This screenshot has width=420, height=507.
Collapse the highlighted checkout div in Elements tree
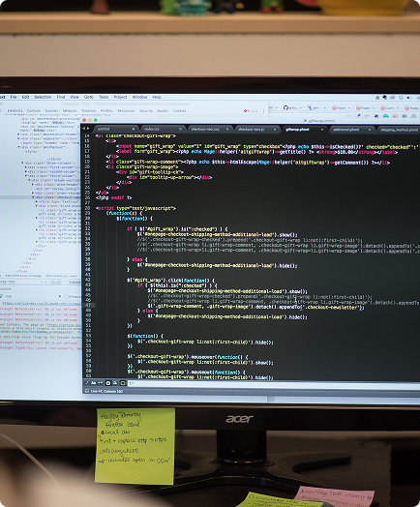[33, 197]
